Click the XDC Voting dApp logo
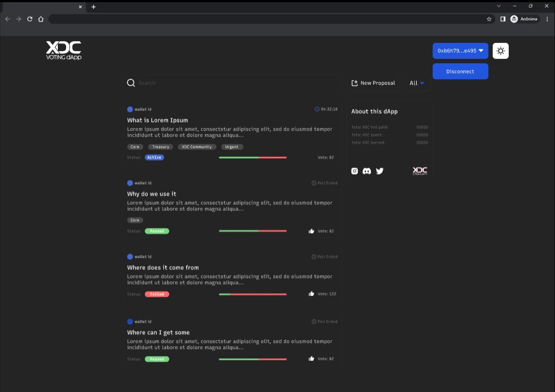Image resolution: width=555 pixels, height=392 pixels. [x=63, y=50]
